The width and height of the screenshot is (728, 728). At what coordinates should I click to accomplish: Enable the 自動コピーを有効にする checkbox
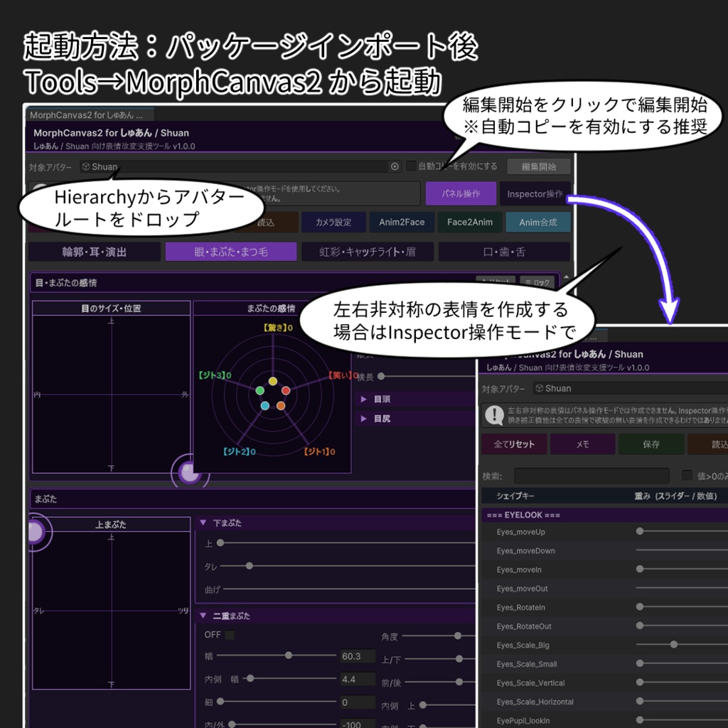411,166
